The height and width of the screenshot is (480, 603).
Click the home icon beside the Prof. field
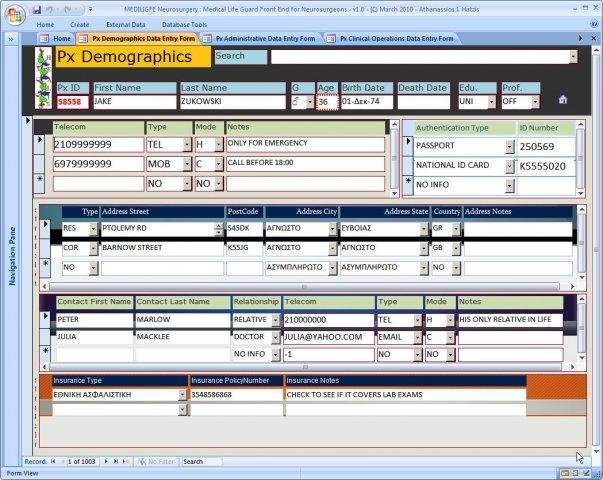[x=563, y=100]
